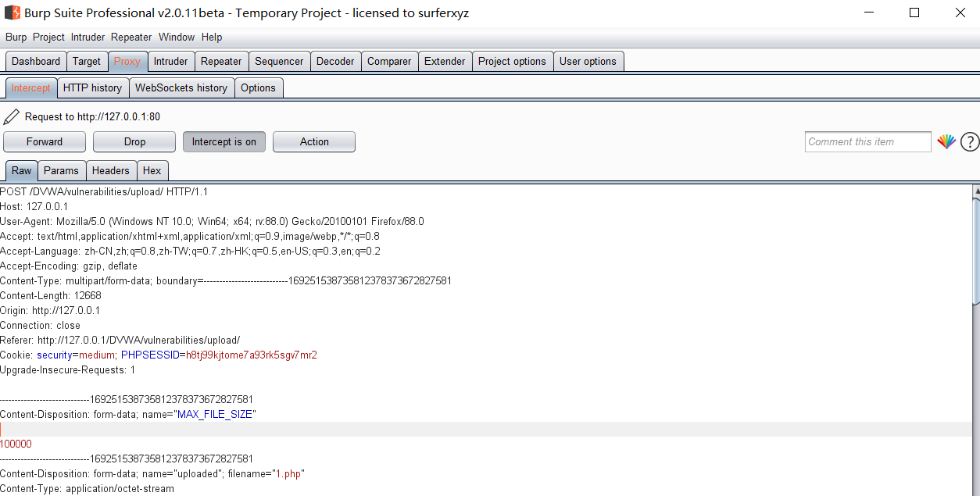Click the User-Agent header line

[212, 222]
